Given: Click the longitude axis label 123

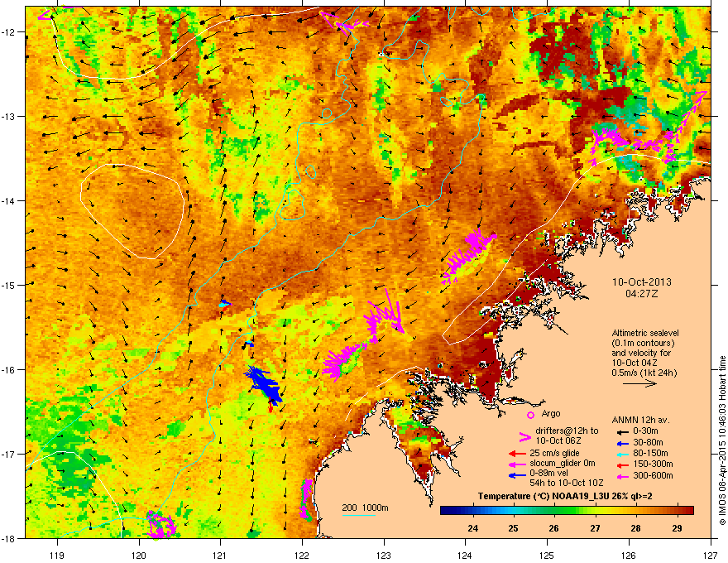Looking at the screenshot, I should tap(384, 555).
